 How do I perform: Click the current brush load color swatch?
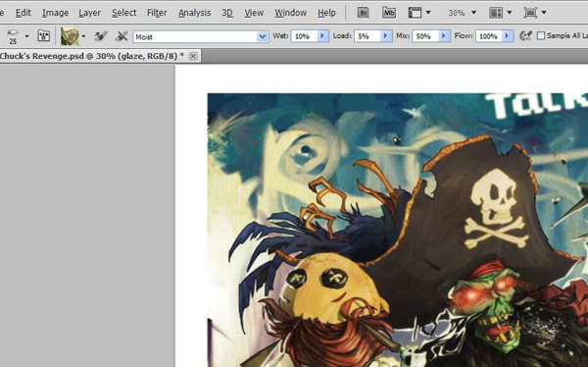click(x=70, y=36)
